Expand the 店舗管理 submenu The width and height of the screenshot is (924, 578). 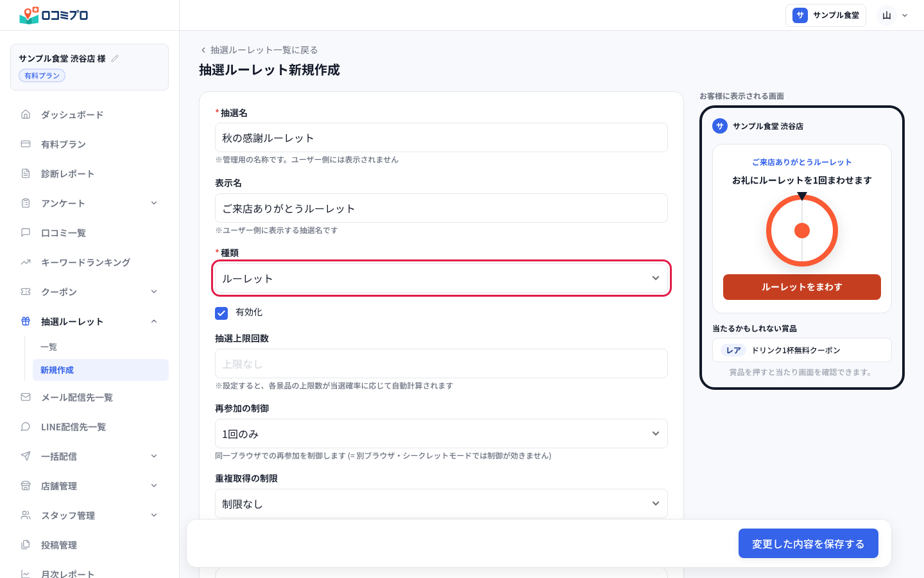click(x=154, y=486)
